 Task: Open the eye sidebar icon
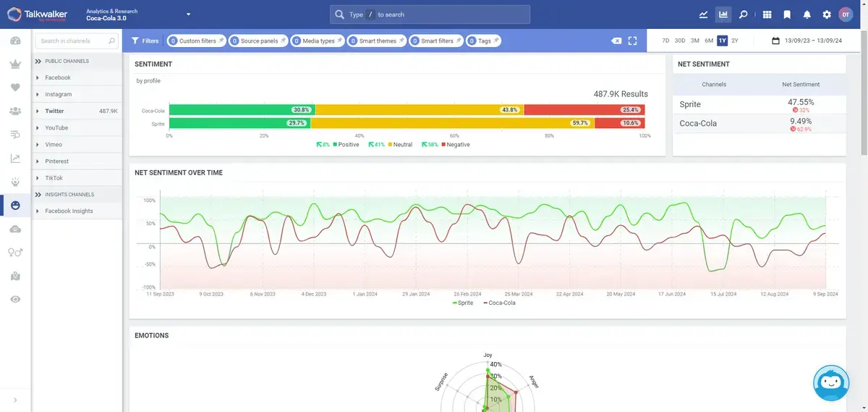click(15, 299)
